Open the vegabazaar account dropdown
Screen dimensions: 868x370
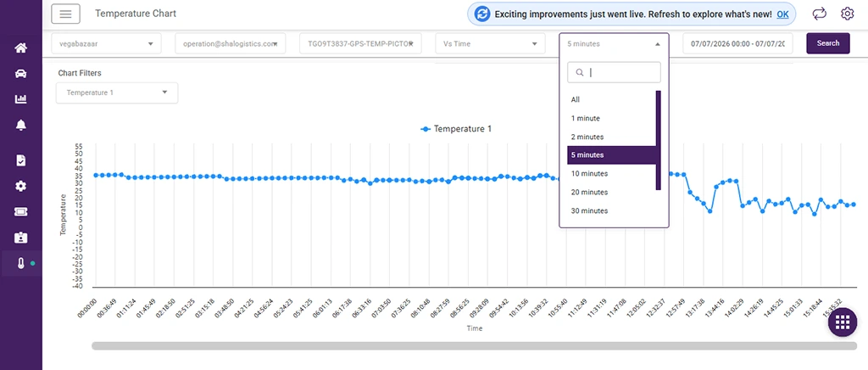(x=106, y=44)
